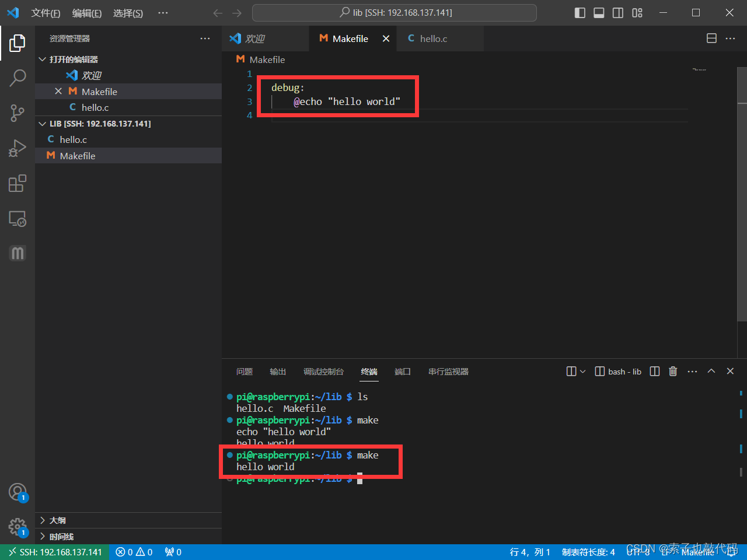Screen dimensions: 747x560
Task: Open editor more actions menu
Action: [x=730, y=38]
